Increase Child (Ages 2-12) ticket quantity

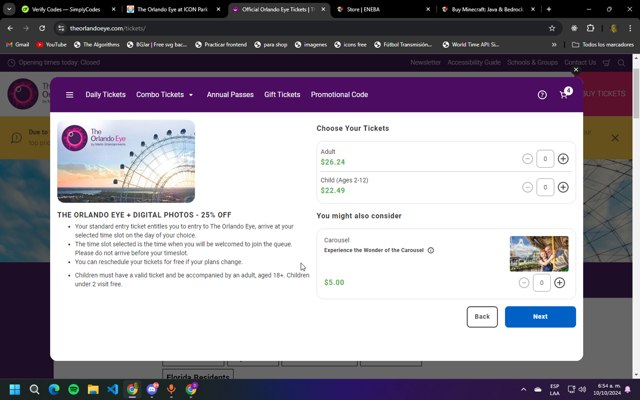point(563,187)
